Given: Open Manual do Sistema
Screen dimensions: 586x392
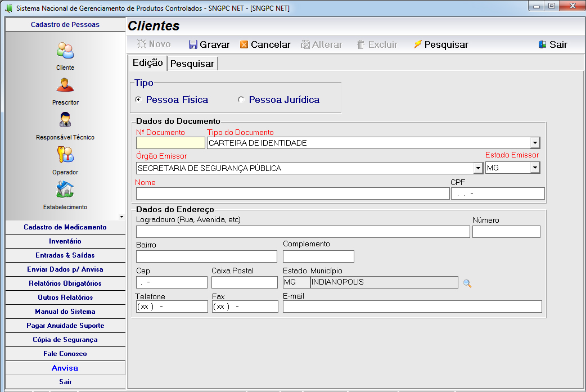Looking at the screenshot, I should pyautogui.click(x=65, y=312).
